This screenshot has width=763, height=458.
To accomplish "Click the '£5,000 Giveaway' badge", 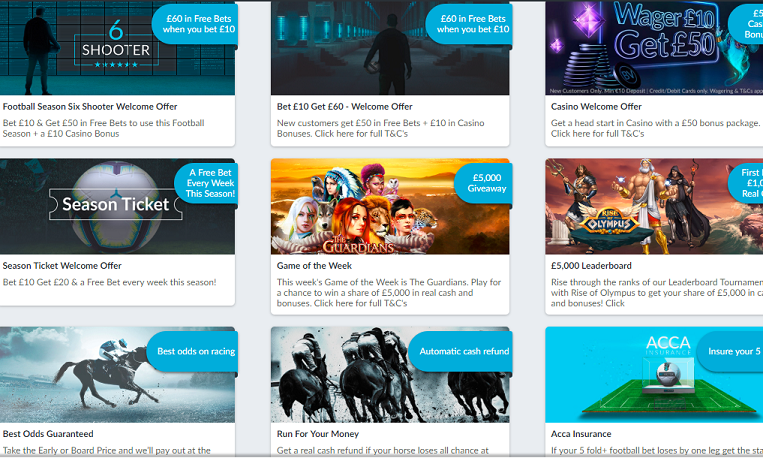I will [x=486, y=183].
